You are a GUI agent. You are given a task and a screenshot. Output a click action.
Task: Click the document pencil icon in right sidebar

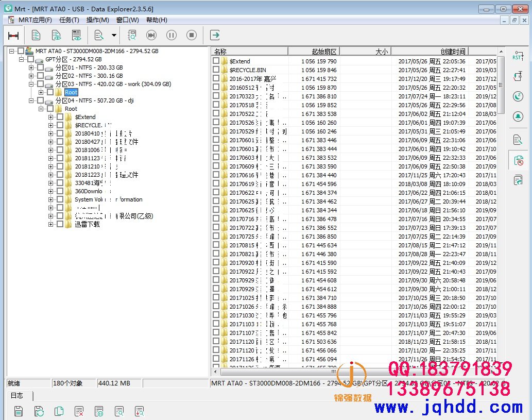[518, 140]
